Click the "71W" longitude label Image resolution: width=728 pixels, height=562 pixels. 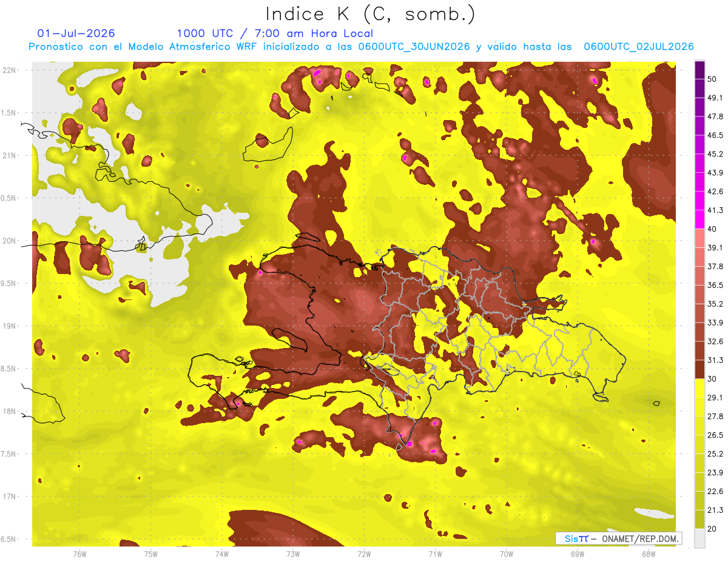[435, 554]
